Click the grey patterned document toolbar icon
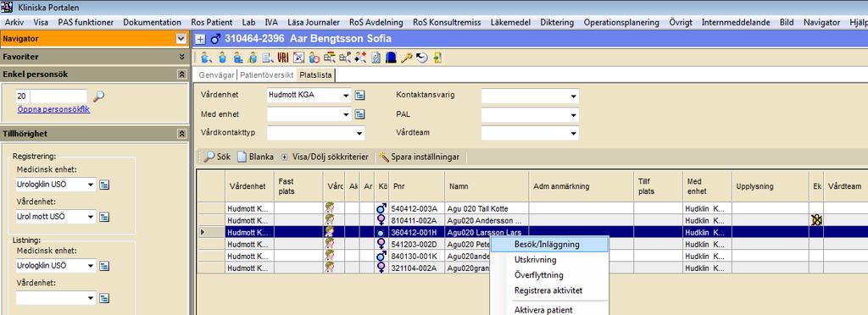This screenshot has height=315, width=868. [376, 58]
